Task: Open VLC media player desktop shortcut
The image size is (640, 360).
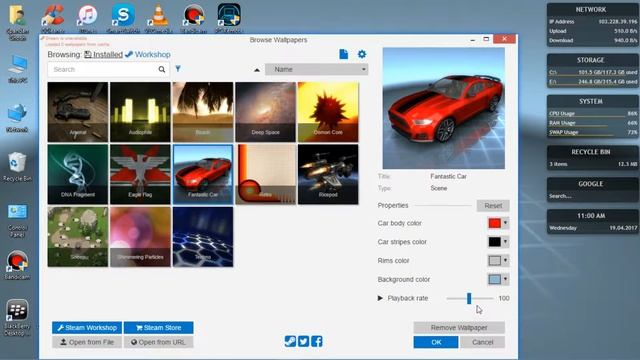Action: (x=158, y=18)
